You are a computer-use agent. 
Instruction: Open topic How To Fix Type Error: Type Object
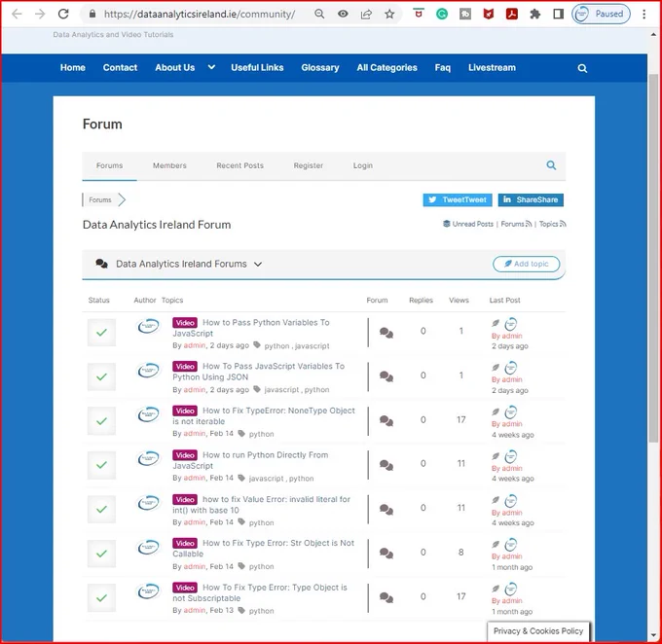(x=260, y=592)
